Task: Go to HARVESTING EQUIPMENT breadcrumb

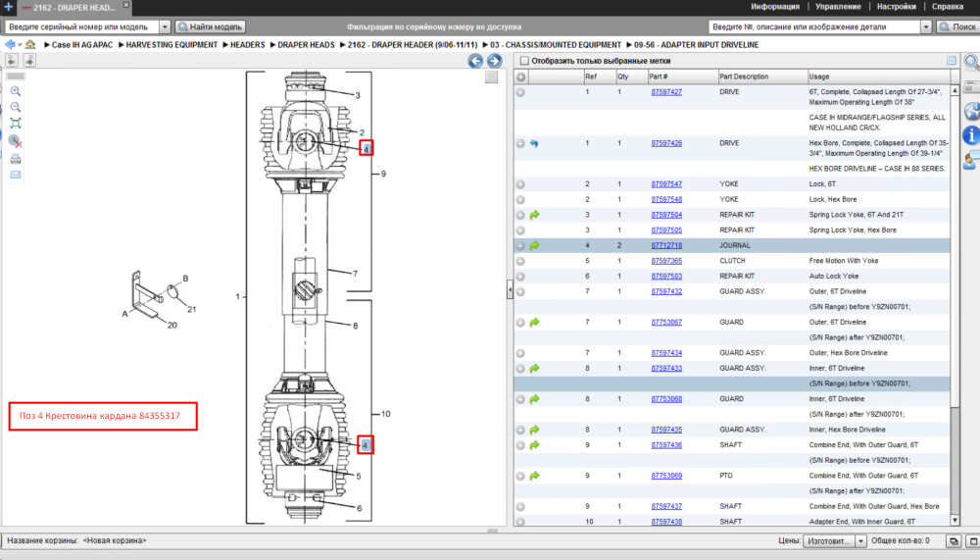Action: 171,45
